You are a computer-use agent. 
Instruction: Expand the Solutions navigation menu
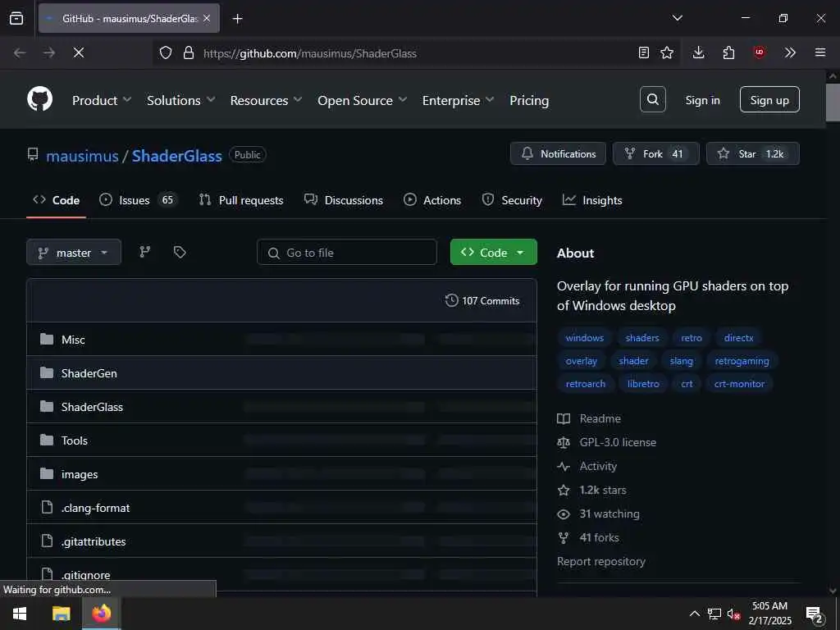181,100
